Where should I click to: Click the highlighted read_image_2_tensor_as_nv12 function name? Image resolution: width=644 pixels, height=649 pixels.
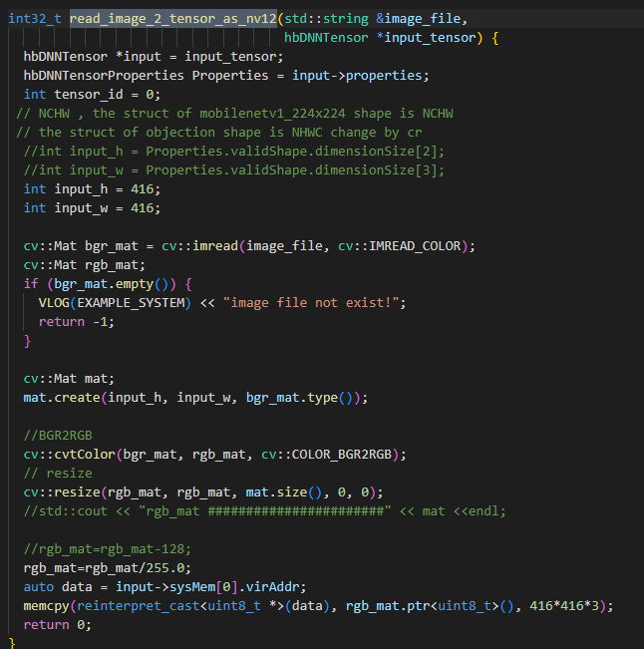pyautogui.click(x=170, y=18)
